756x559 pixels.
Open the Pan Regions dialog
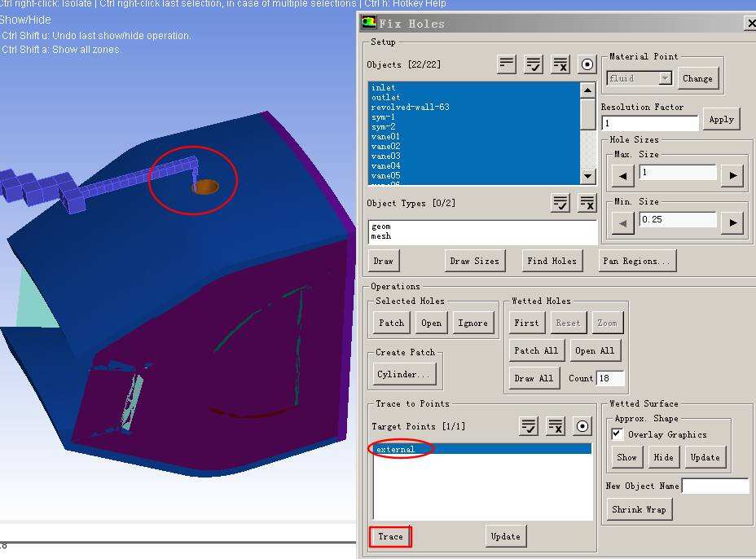point(637,261)
